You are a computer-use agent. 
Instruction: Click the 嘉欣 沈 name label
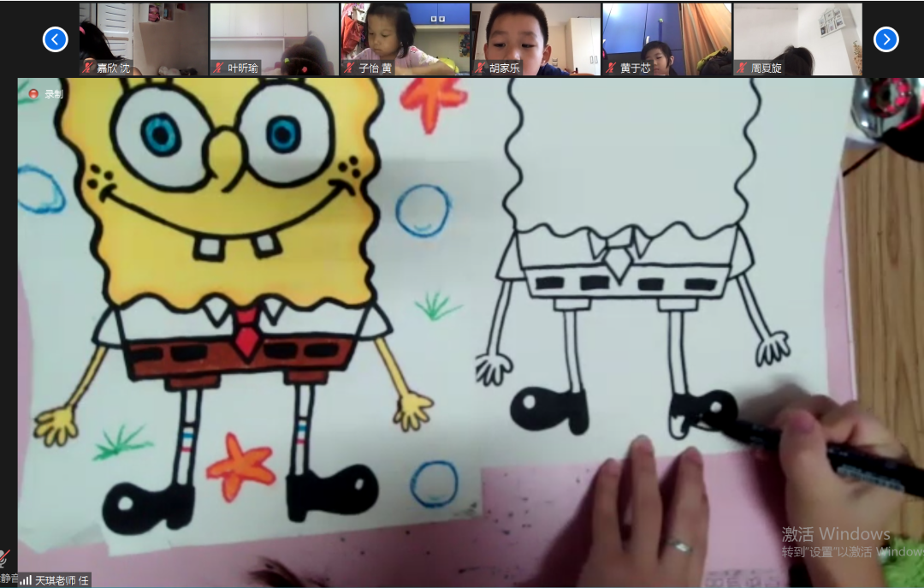(113, 68)
